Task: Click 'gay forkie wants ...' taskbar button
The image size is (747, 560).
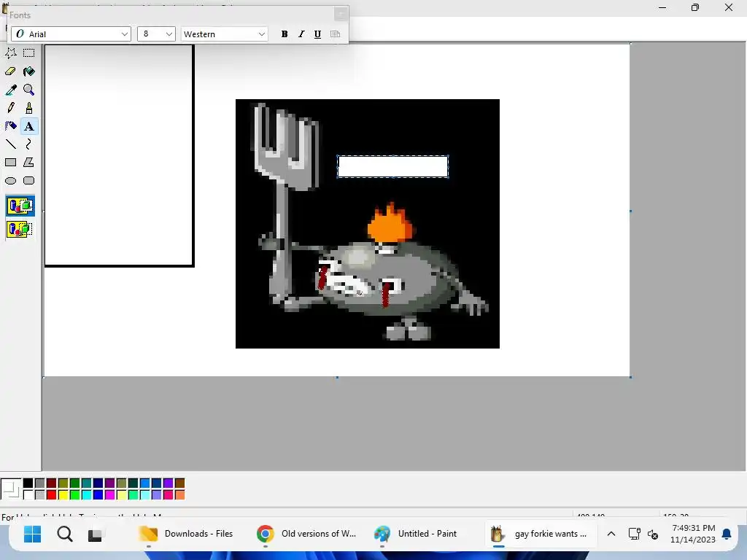Action: [541, 534]
